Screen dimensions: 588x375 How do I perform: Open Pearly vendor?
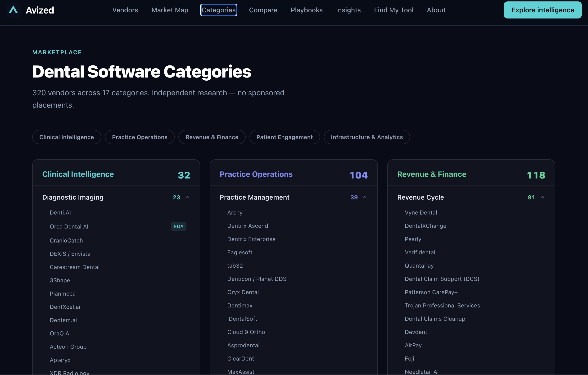point(413,239)
